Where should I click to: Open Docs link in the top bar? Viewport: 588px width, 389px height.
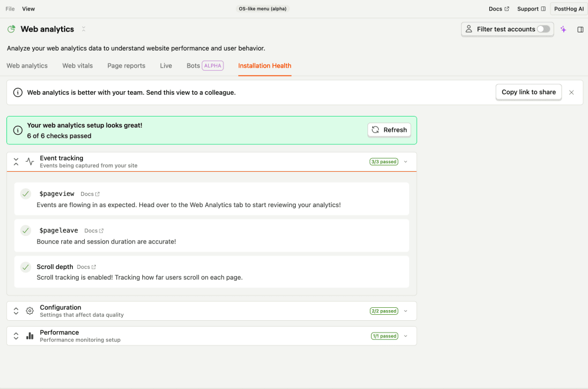(x=499, y=9)
